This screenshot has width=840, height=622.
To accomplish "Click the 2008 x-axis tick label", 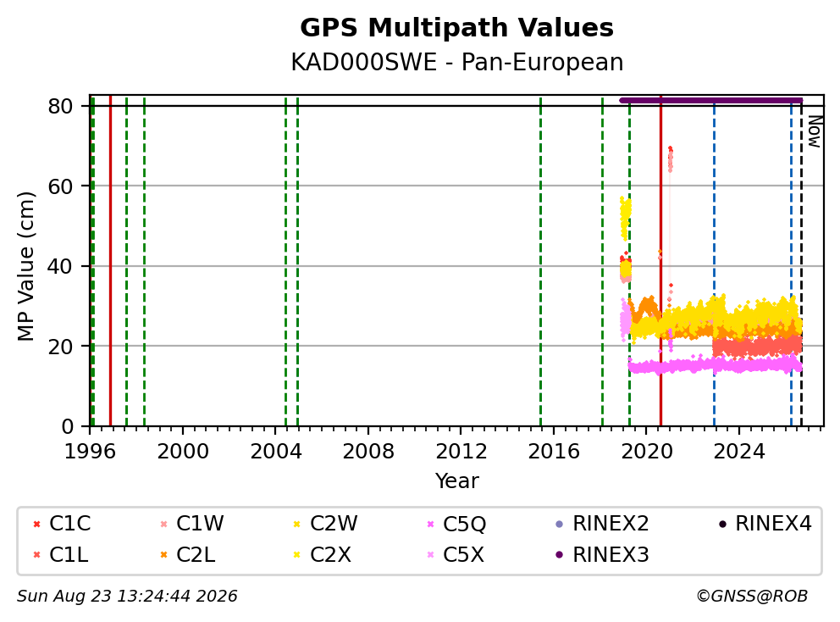I will click(x=368, y=452).
